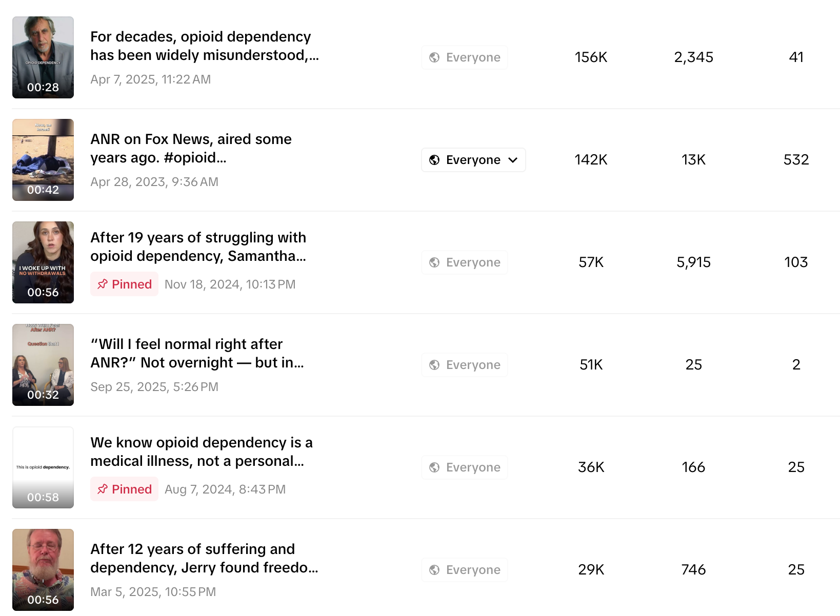840x616 pixels.
Task: Expand privacy chevron for ANR Fox News video
Action: click(513, 160)
